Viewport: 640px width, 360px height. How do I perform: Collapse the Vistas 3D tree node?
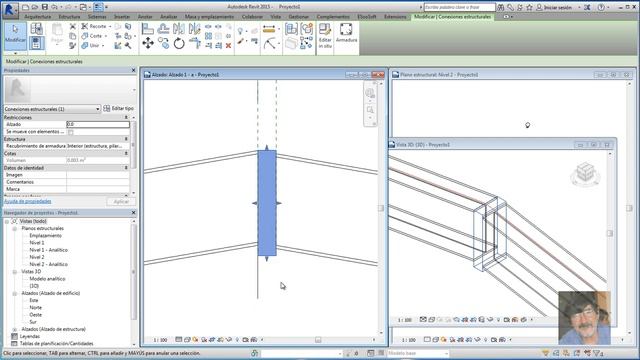point(15,271)
